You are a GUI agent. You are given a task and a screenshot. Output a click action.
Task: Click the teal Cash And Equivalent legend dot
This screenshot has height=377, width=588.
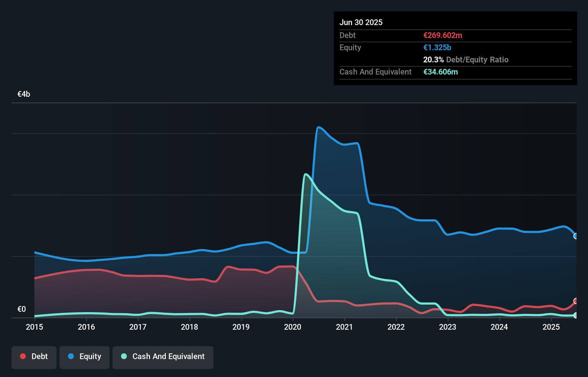pyautogui.click(x=124, y=356)
